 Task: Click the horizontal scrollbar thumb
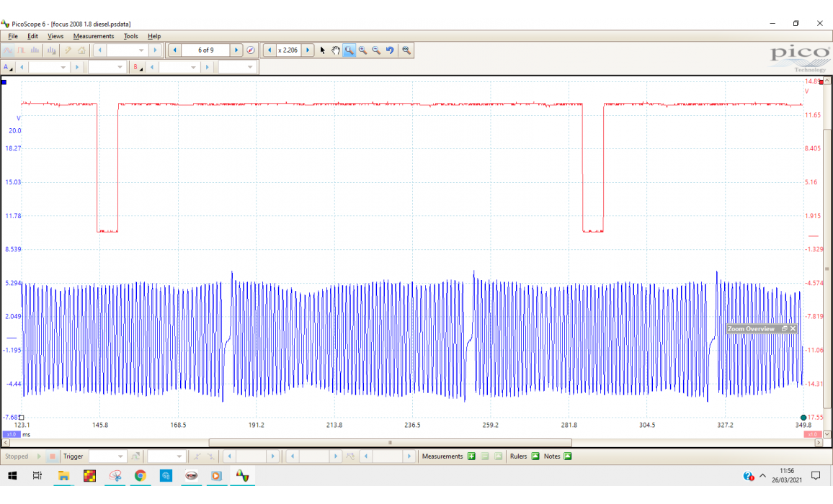click(390, 443)
